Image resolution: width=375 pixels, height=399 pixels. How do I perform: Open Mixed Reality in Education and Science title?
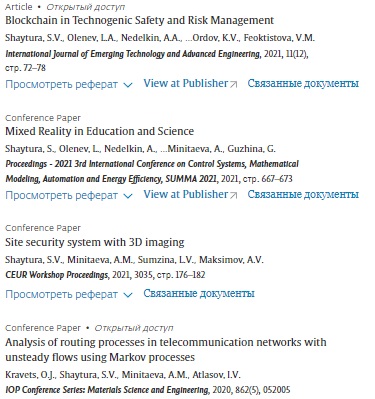[99, 131]
